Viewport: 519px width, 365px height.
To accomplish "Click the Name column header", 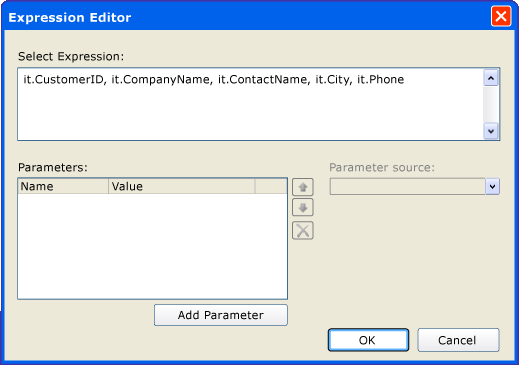I will (x=63, y=186).
